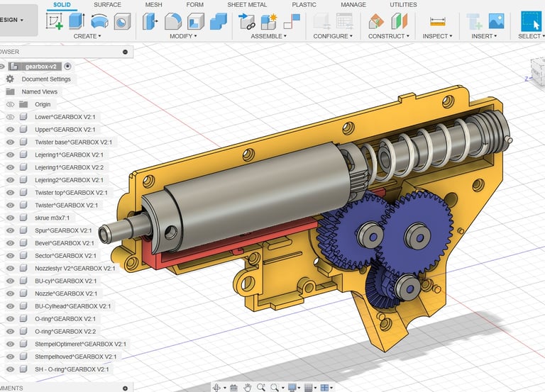545x392 pixels.
Task: Click the Press Pull modify icon
Action: [150, 21]
